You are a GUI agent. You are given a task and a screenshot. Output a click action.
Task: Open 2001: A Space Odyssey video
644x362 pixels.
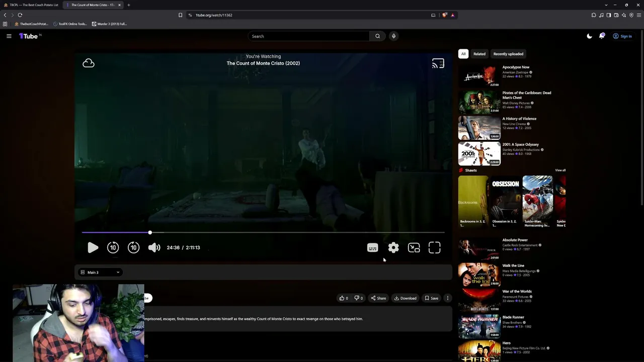click(x=521, y=144)
